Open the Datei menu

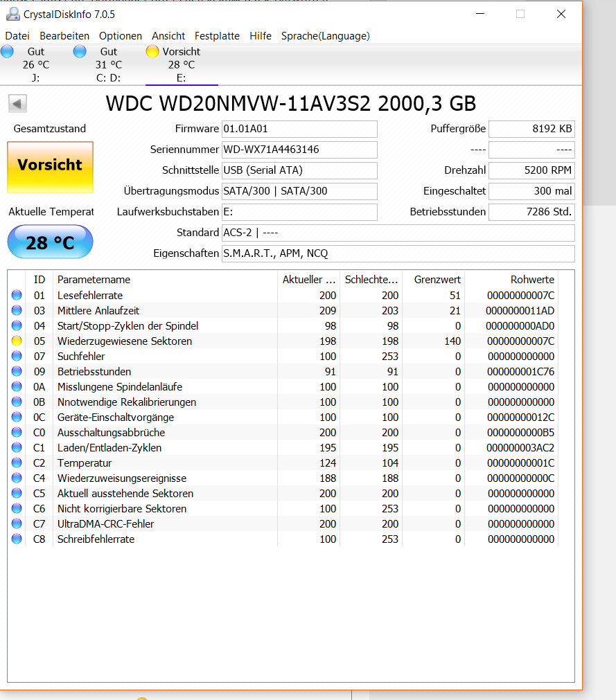17,36
